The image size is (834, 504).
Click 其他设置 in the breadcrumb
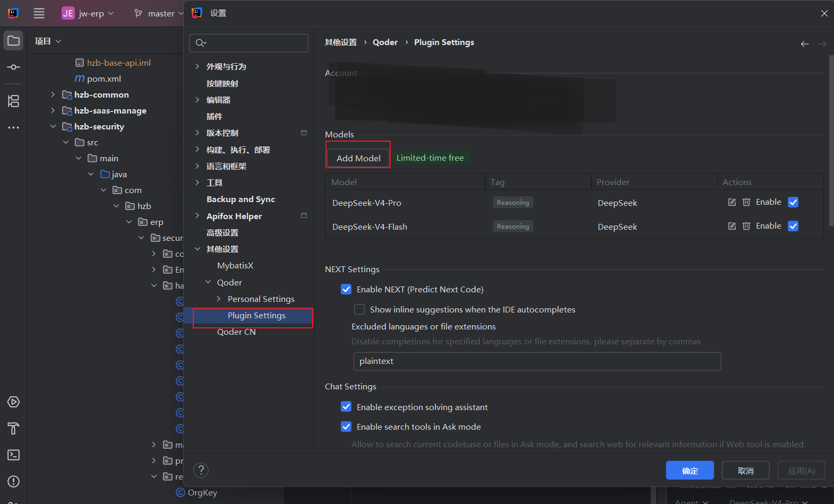341,42
